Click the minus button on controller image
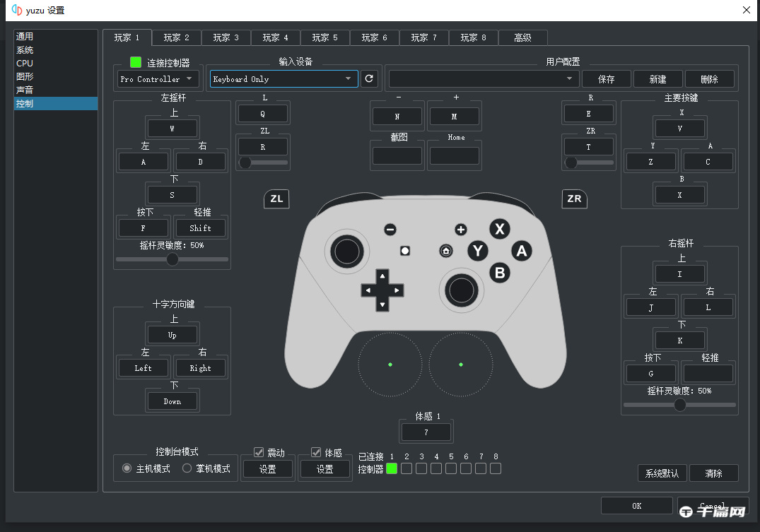This screenshot has height=532, width=760. click(x=390, y=230)
